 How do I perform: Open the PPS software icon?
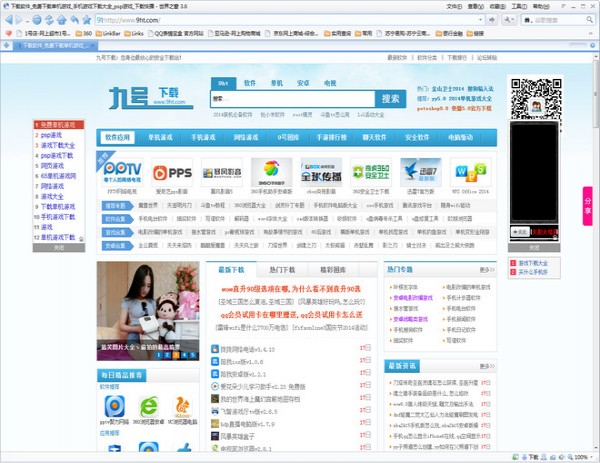tap(172, 172)
